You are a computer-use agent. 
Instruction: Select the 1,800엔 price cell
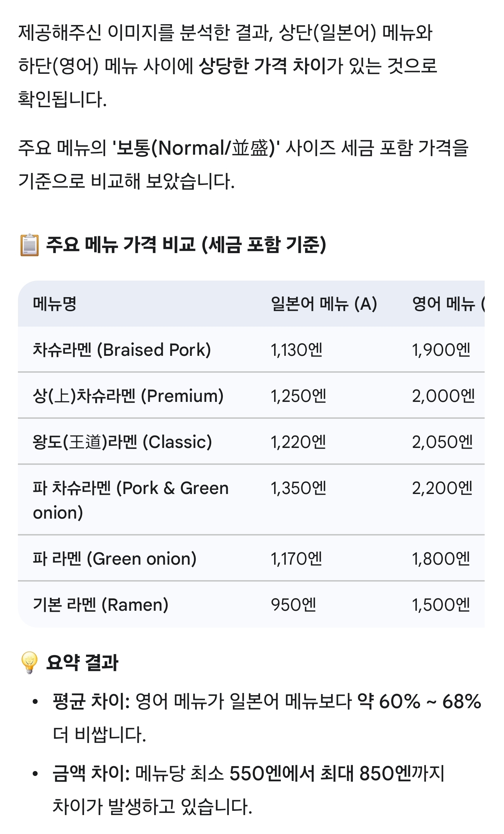[441, 559]
